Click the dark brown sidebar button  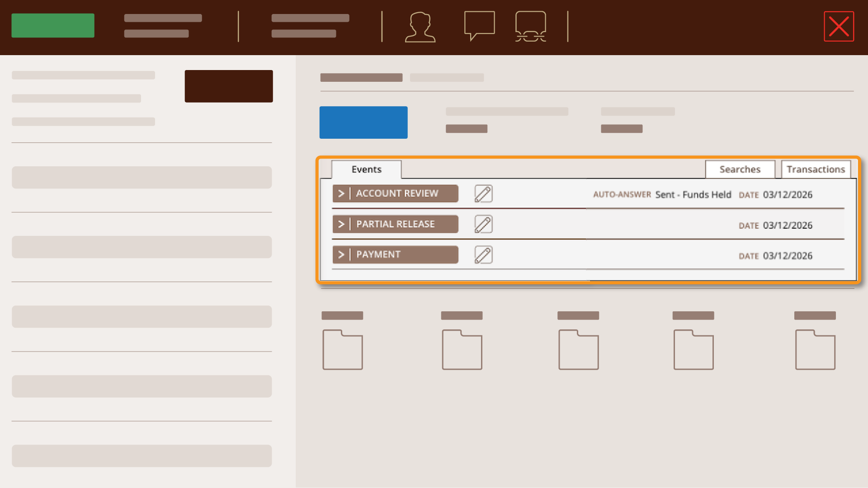tap(228, 86)
